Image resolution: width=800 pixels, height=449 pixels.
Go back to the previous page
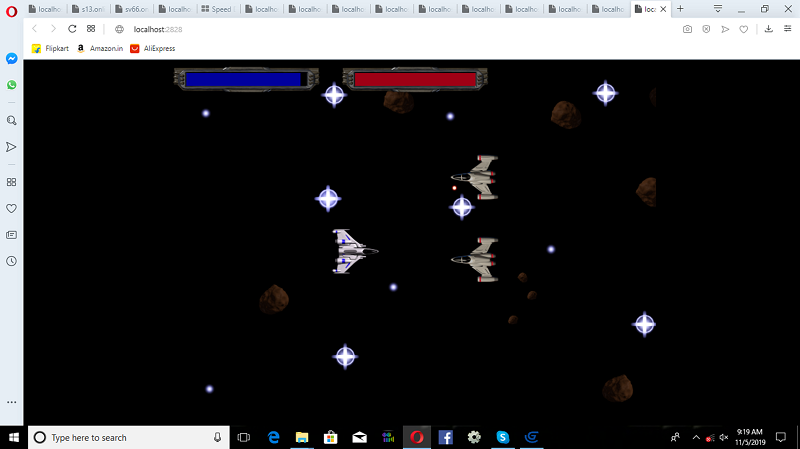pyautogui.click(x=35, y=29)
